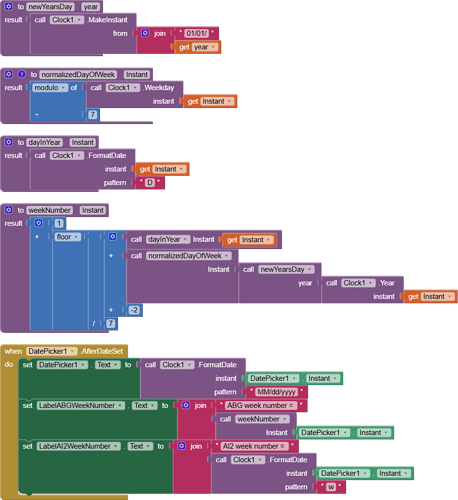Edit the MM/dd/yyyy pattern string
The height and width of the screenshot is (500, 458).
click(x=276, y=392)
